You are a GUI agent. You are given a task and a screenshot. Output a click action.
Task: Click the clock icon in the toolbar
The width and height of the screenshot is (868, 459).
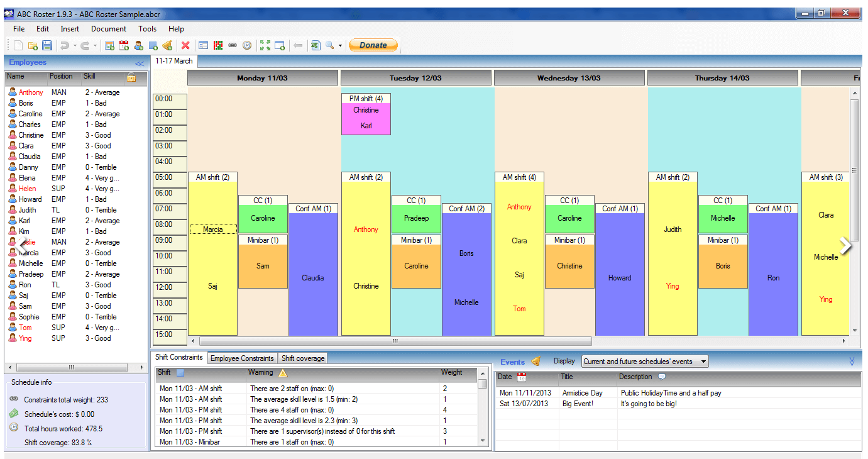point(247,45)
